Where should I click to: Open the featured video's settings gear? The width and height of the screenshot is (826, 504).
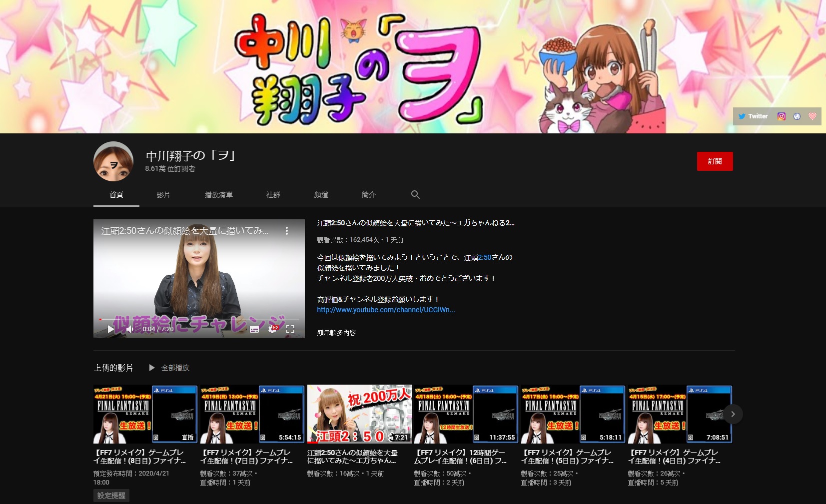[x=272, y=329]
